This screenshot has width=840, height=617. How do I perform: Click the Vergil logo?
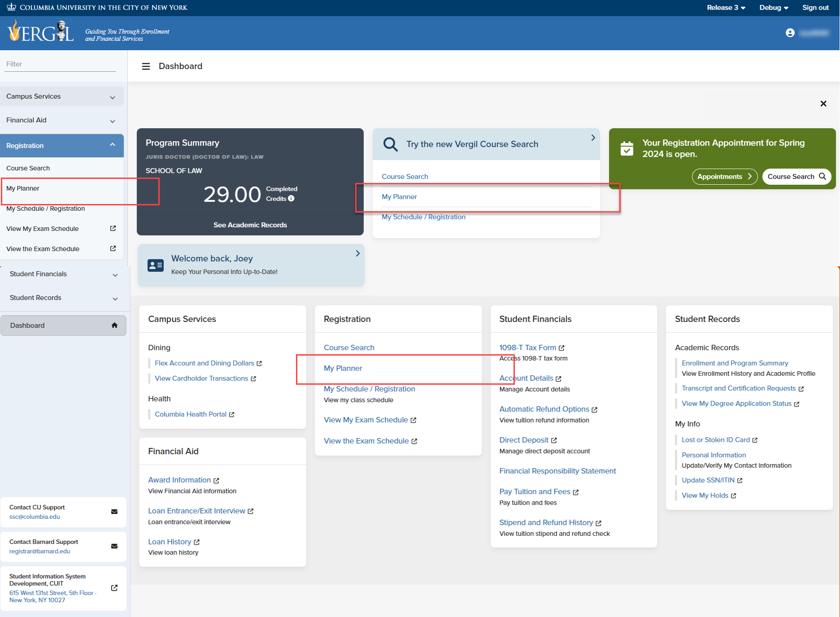point(40,31)
